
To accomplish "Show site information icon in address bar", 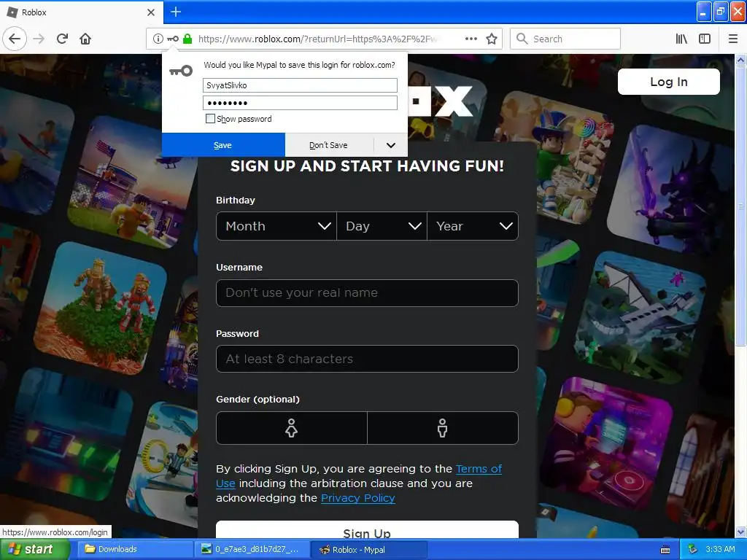I will [158, 39].
